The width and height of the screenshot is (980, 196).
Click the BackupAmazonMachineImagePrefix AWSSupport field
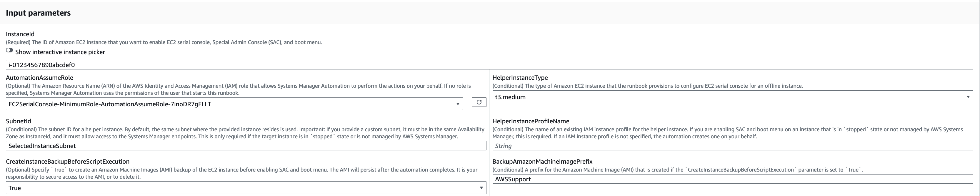(x=732, y=179)
